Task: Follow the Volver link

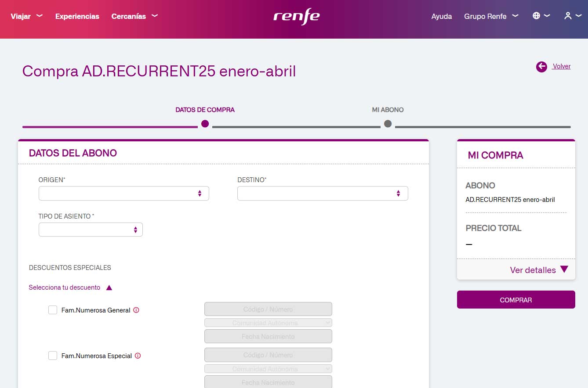Action: [561, 66]
